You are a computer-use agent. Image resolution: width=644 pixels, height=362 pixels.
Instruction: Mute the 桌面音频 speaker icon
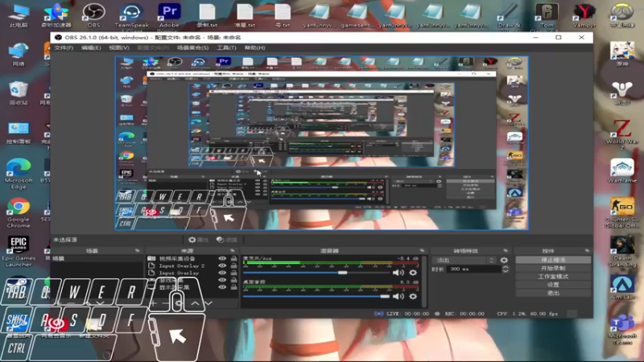point(397,296)
